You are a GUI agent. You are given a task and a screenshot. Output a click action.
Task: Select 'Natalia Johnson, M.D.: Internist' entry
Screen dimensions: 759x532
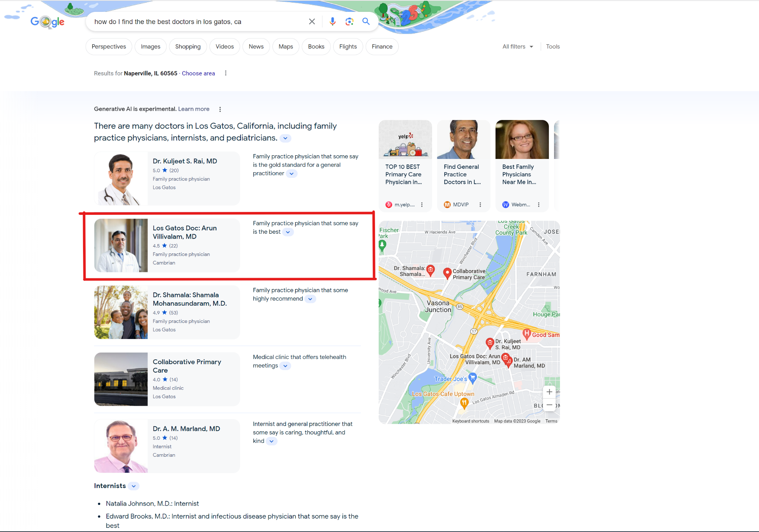pos(152,503)
